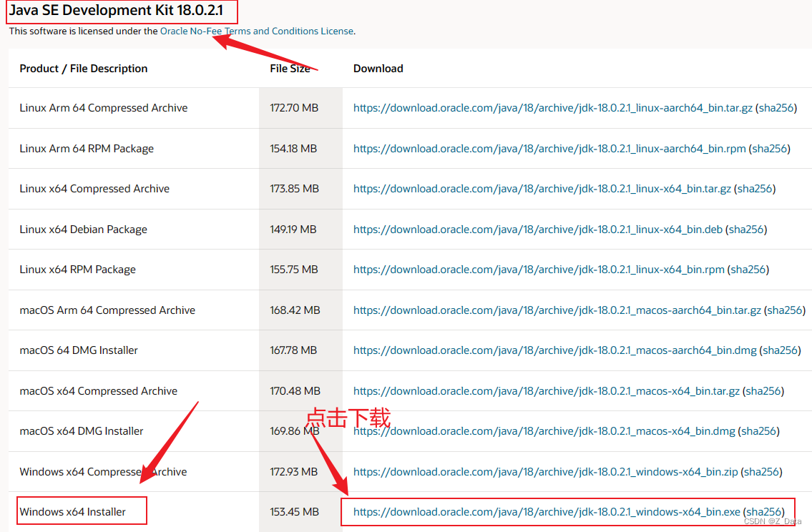Image resolution: width=812 pixels, height=532 pixels.
Task: Open sha256 for linux-x64_bin.deb
Action: [746, 230]
